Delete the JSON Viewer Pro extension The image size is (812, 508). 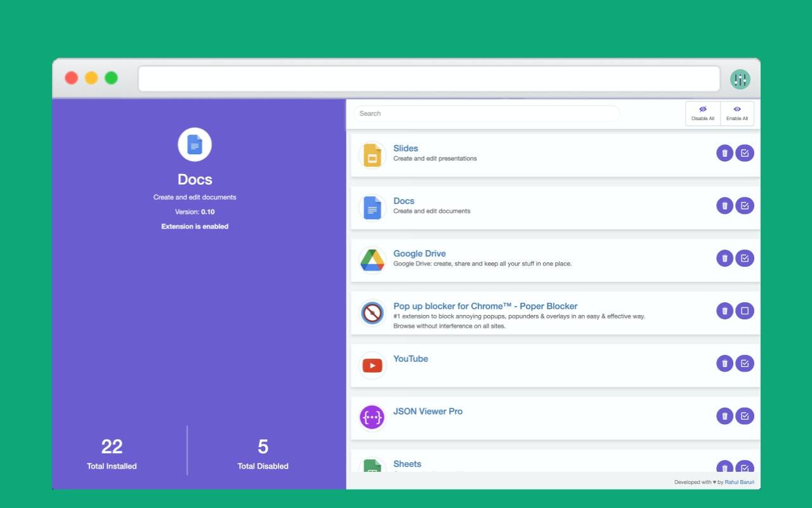(724, 416)
